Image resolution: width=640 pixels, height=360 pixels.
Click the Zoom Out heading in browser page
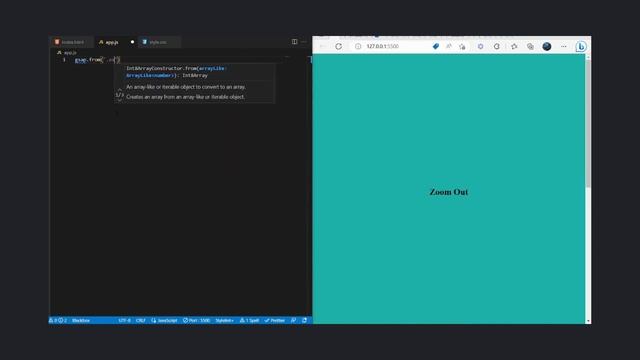pyautogui.click(x=449, y=192)
